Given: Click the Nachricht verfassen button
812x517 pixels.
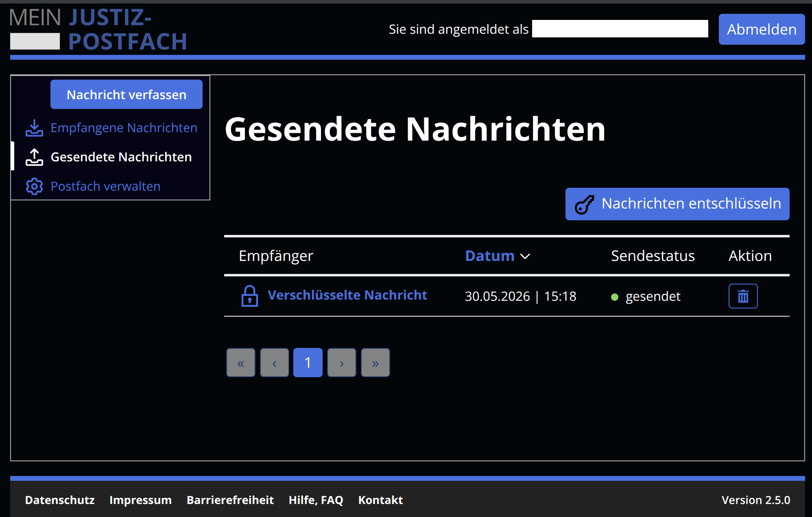Looking at the screenshot, I should (127, 94).
